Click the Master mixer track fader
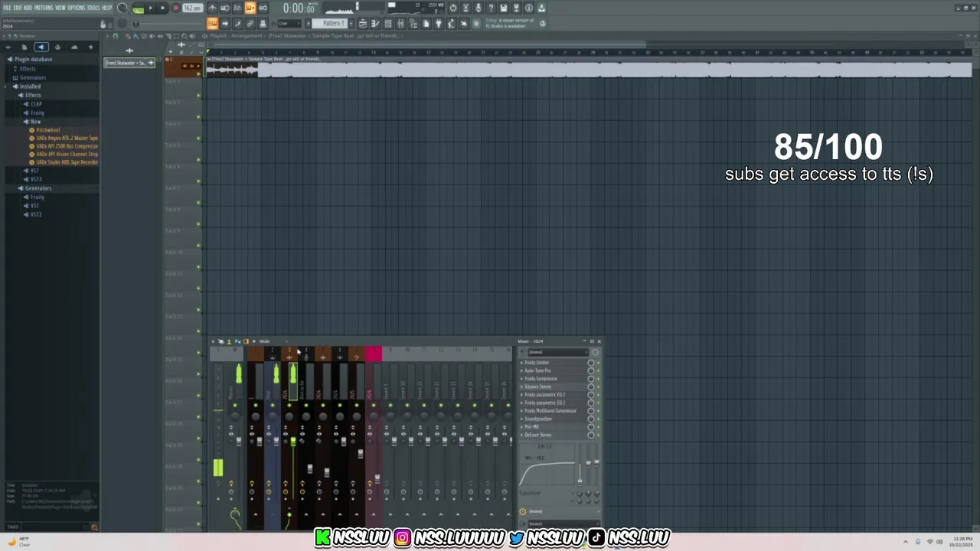Viewport: 980px width, 551px height. 239,441
